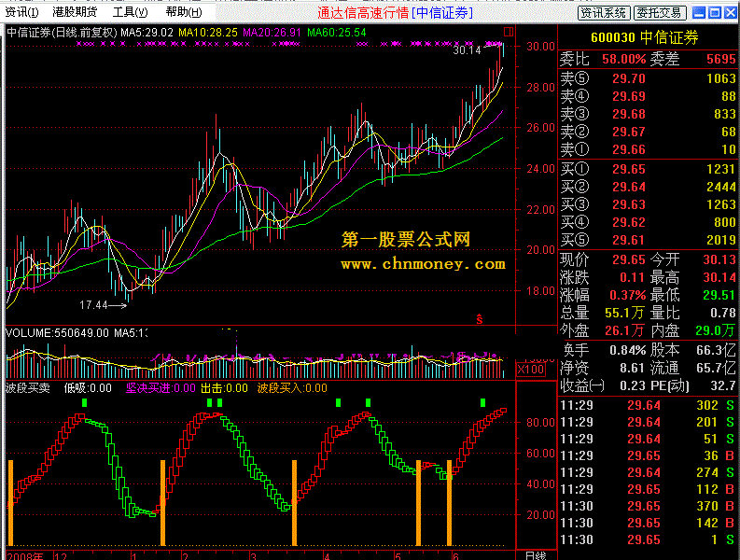
Task: Minimize the 通达信 window
Action: click(700, 12)
